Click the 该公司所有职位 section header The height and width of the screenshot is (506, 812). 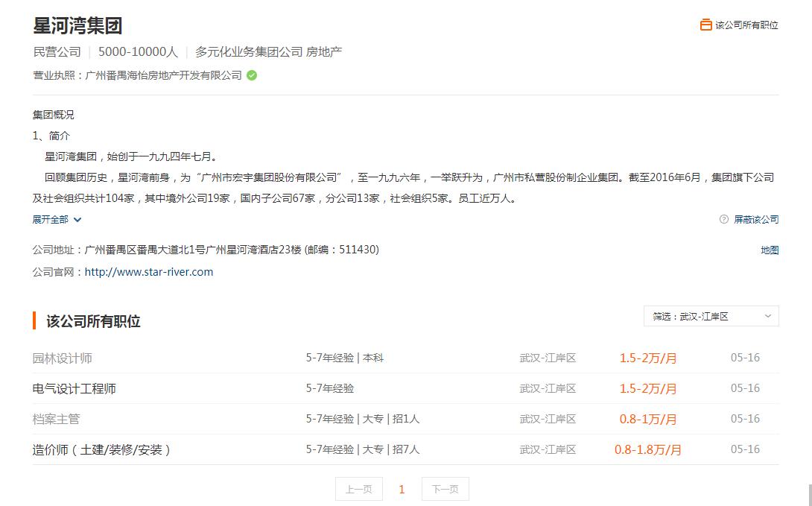tap(89, 320)
